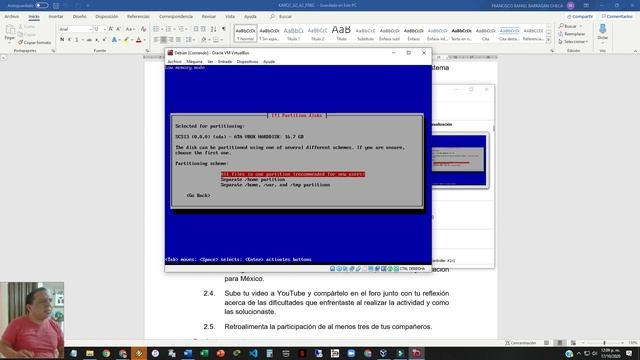Image resolution: width=640 pixels, height=360 pixels.
Task: Toggle strikethrough abc formatting
Action: [89, 40]
